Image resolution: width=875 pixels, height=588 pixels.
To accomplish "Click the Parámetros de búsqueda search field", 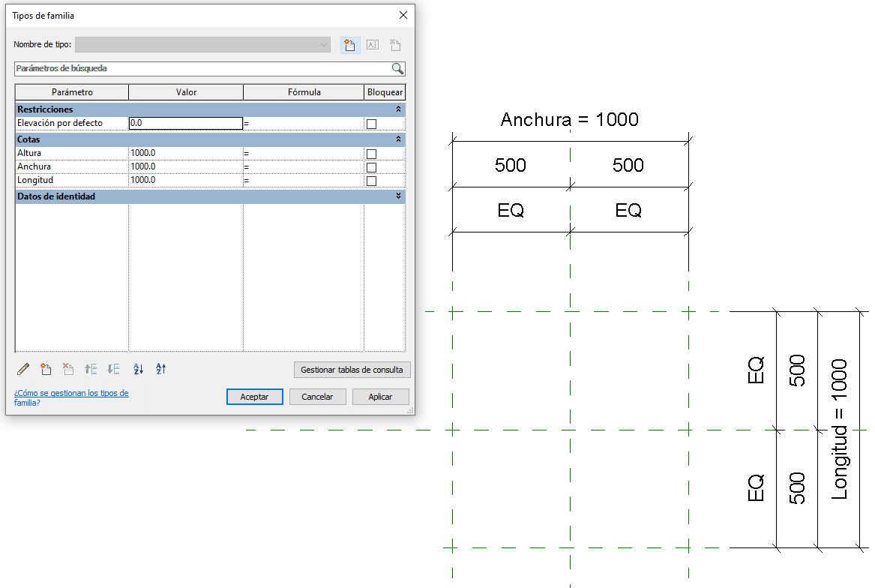I will (x=202, y=68).
